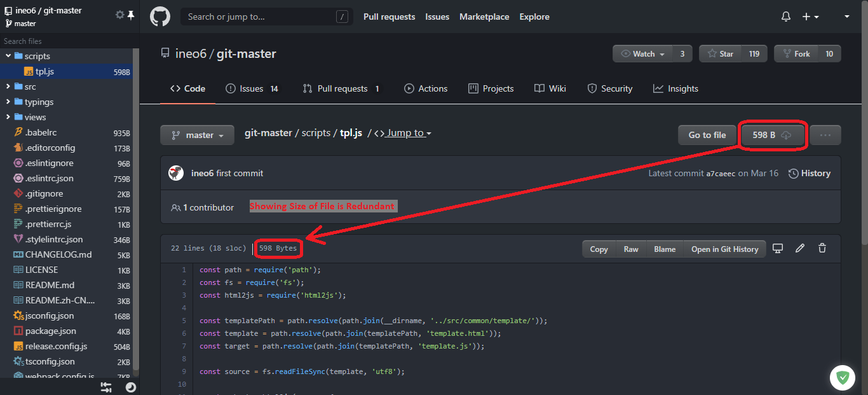Open the Security tab
The height and width of the screenshot is (395, 868).
(x=610, y=88)
